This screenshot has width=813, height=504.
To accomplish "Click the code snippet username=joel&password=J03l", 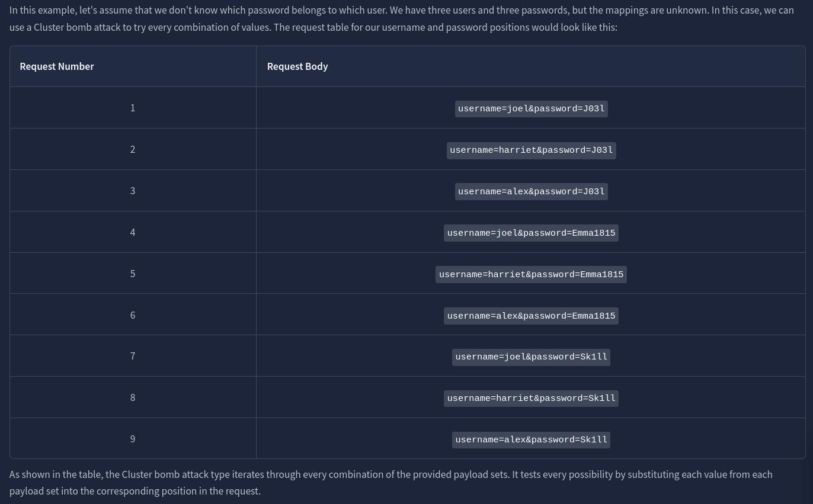I will (x=531, y=109).
